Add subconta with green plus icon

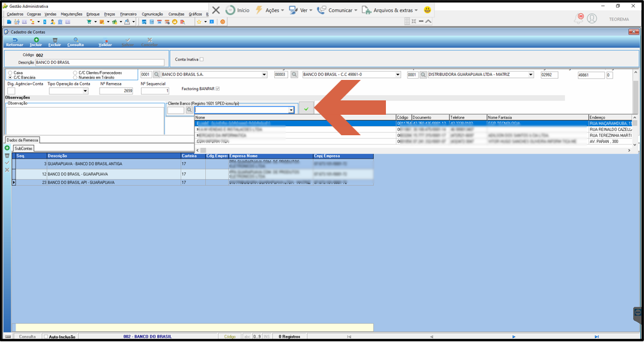[7, 148]
